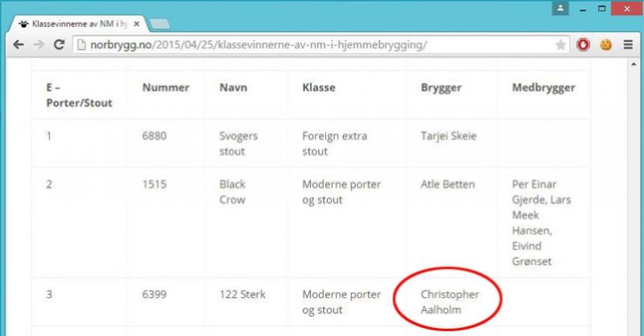Click Moderne porter og stout in row 3
The image size is (644, 336).
341,302
